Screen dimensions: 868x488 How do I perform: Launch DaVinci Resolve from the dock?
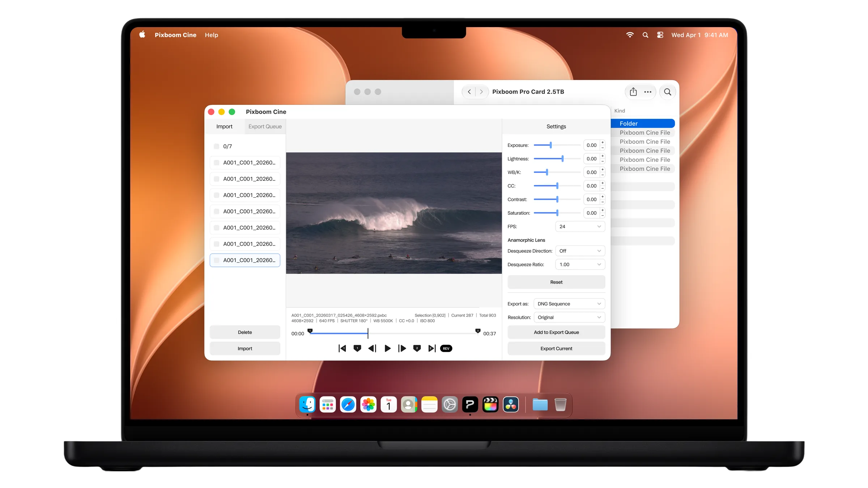coord(511,404)
